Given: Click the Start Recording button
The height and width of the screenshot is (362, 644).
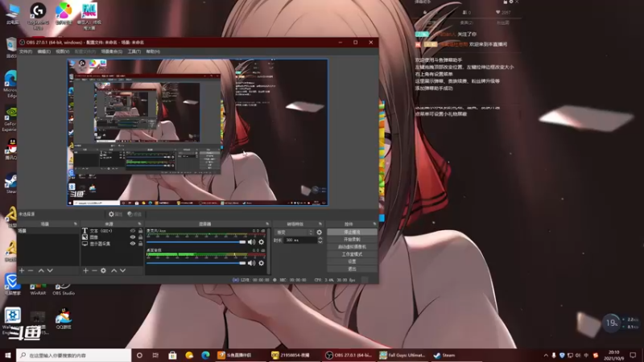Looking at the screenshot, I should click(352, 239).
